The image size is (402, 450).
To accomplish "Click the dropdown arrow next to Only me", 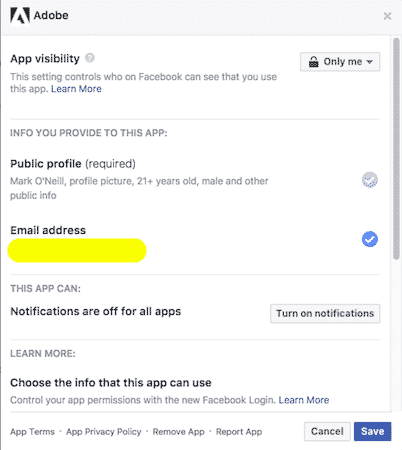I will click(x=369, y=62).
